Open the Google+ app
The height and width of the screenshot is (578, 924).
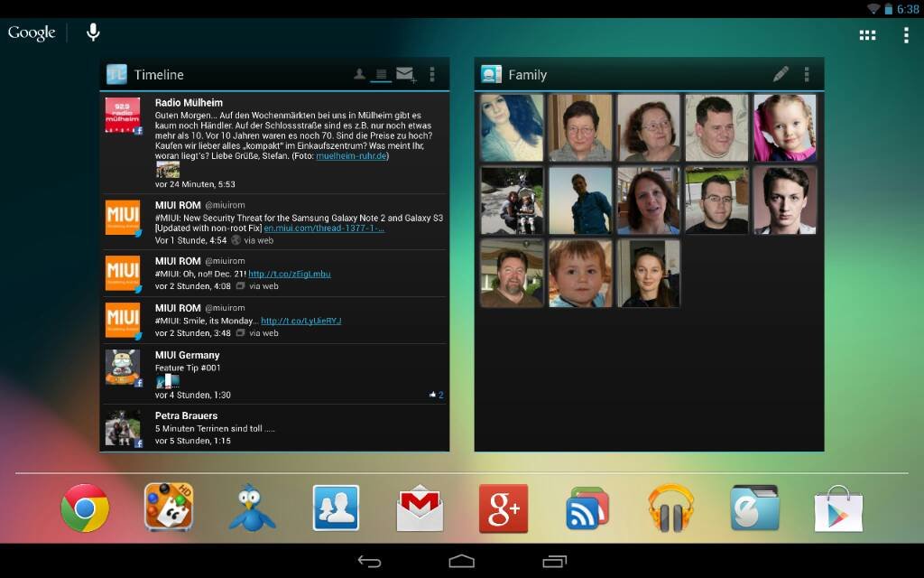pyautogui.click(x=504, y=508)
